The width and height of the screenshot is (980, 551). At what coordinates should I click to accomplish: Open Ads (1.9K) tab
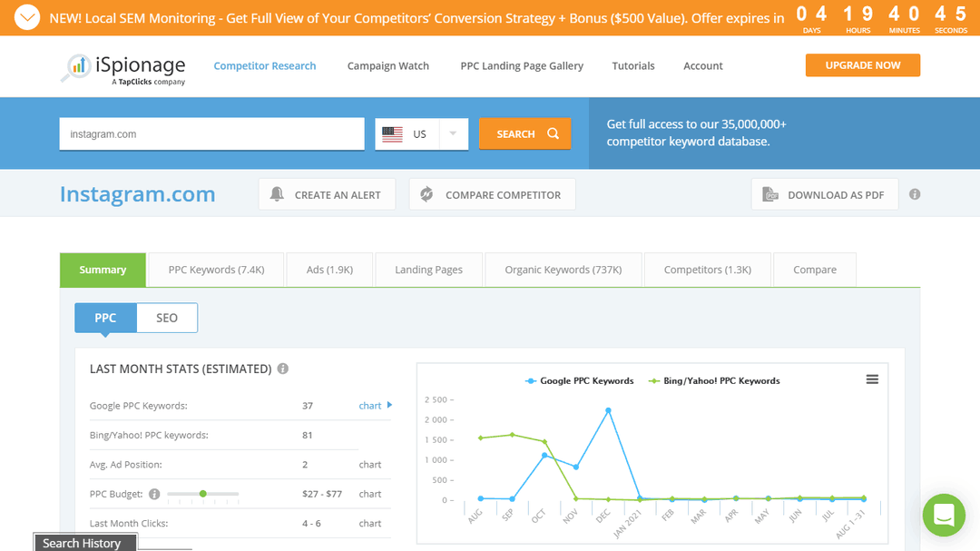[x=329, y=270]
